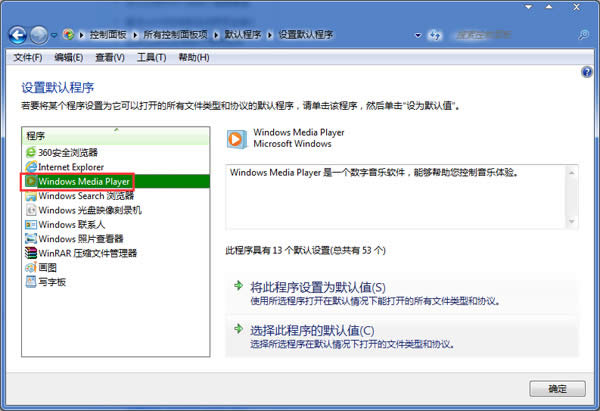The image size is (600, 411).
Task: Click the refresh button in address bar
Action: (434, 35)
